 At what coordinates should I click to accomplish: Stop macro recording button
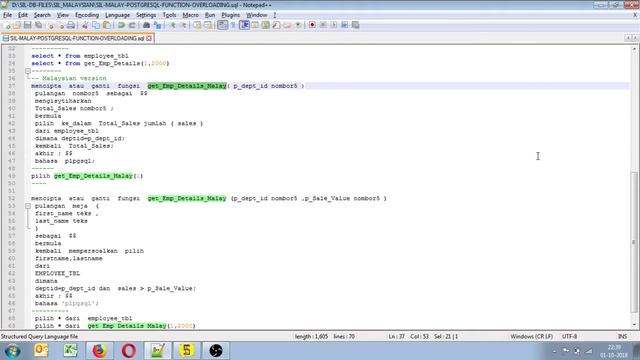[x=323, y=25]
